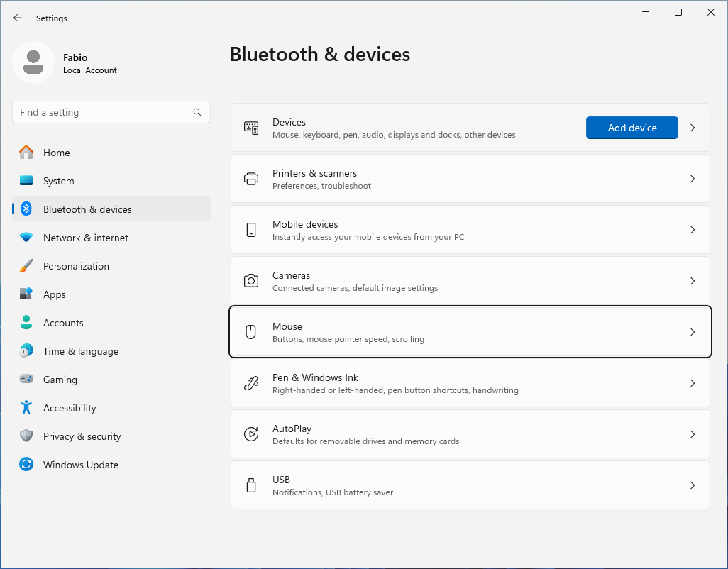The width and height of the screenshot is (728, 569).
Task: Click the search magnifier icon
Action: tap(197, 112)
